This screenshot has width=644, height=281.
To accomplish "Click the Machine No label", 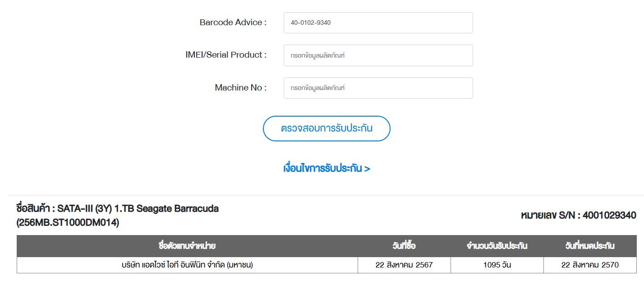I will pos(240,88).
